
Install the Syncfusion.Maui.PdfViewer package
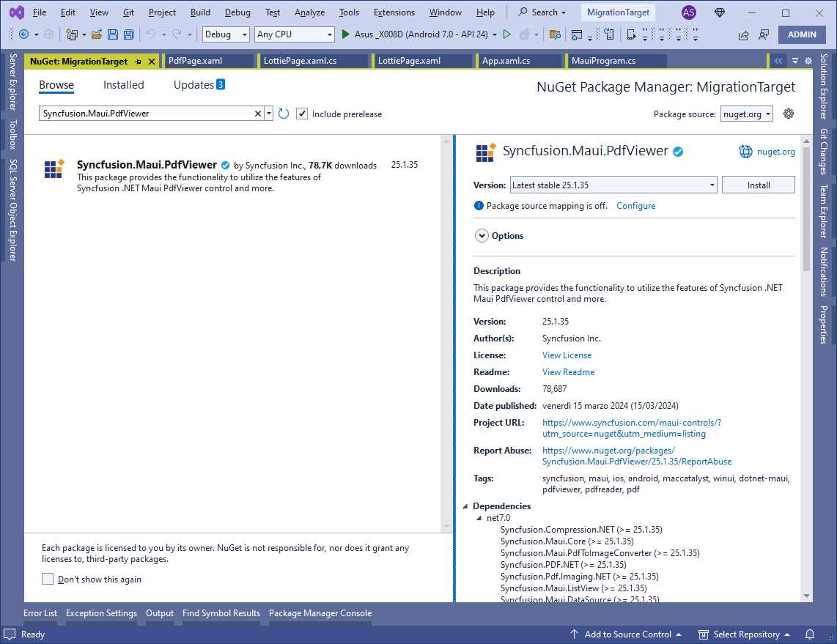[x=758, y=185]
